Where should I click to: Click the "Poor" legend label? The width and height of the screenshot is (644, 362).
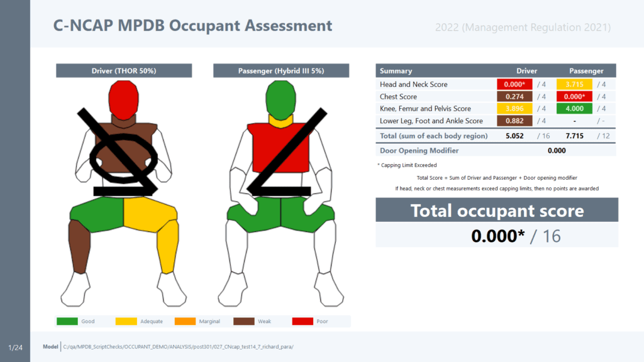323,321
